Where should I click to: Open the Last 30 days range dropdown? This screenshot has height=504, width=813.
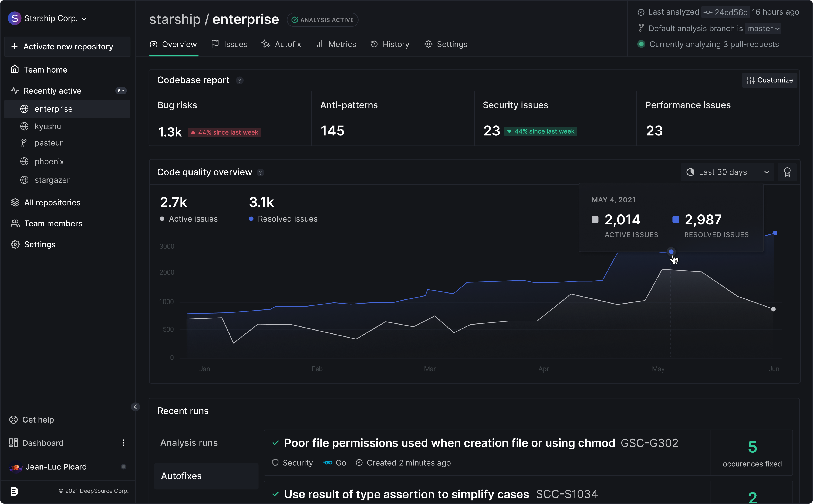point(727,172)
